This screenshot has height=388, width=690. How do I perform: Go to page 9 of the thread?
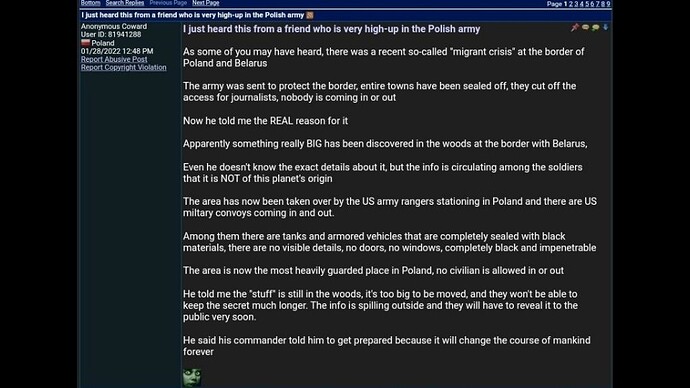pyautogui.click(x=608, y=4)
